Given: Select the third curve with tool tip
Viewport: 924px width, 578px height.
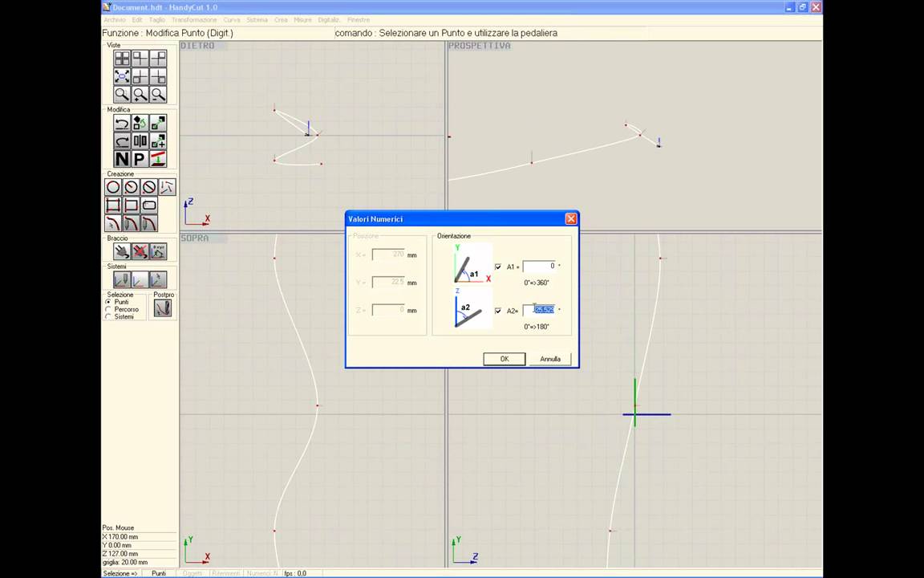Looking at the screenshot, I should click(149, 223).
